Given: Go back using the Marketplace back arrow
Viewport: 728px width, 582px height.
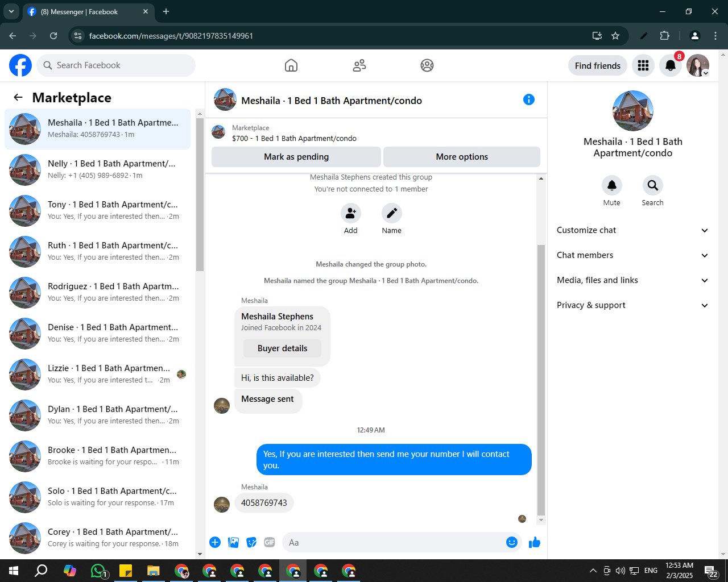Looking at the screenshot, I should click(18, 97).
